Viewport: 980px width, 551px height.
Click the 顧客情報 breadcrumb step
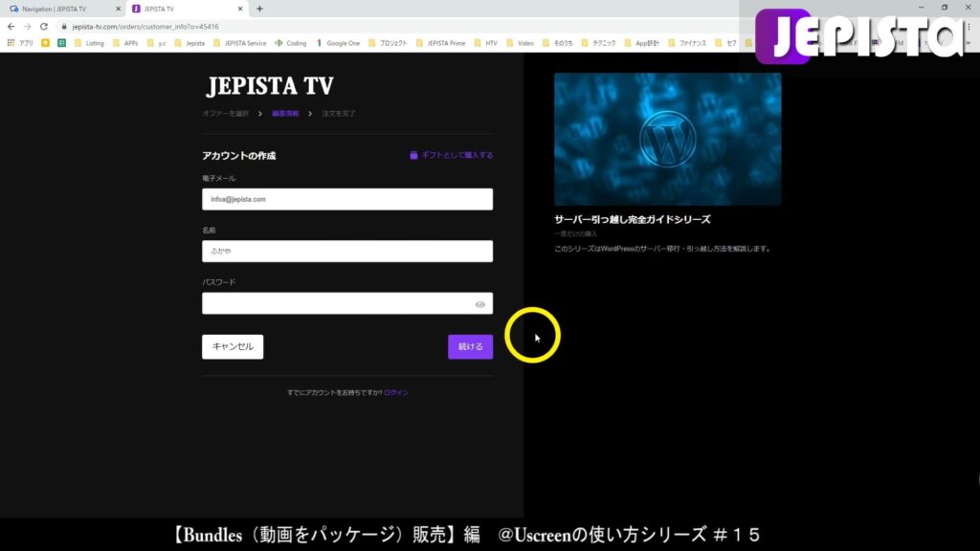285,114
